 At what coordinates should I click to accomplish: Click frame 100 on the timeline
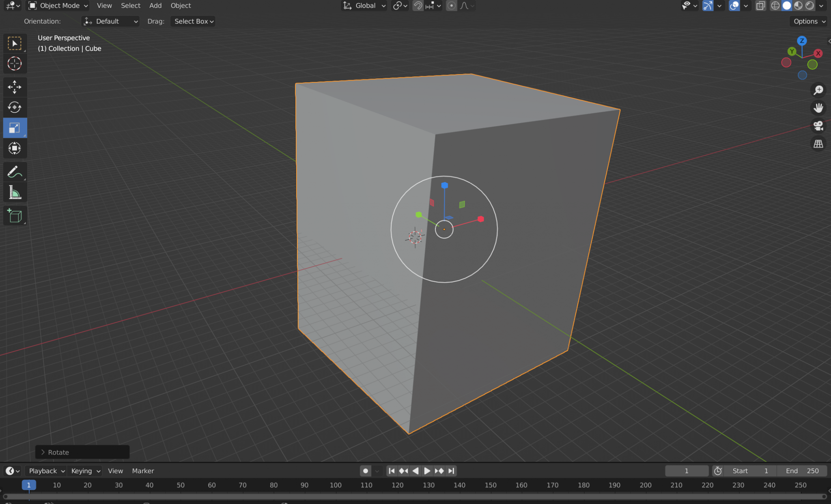336,485
